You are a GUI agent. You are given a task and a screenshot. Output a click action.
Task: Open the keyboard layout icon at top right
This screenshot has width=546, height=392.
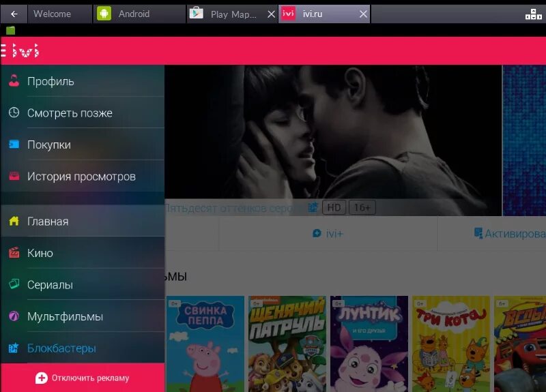pos(533,14)
